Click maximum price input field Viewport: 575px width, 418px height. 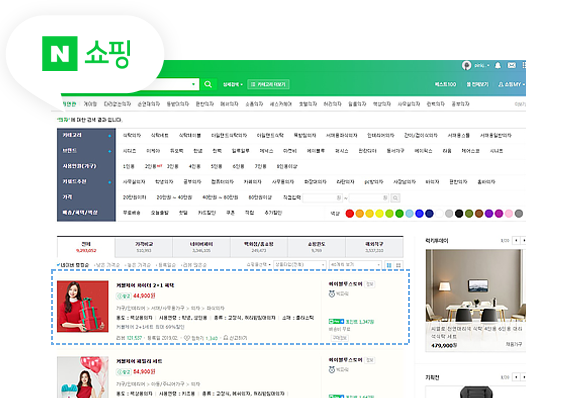point(369,198)
